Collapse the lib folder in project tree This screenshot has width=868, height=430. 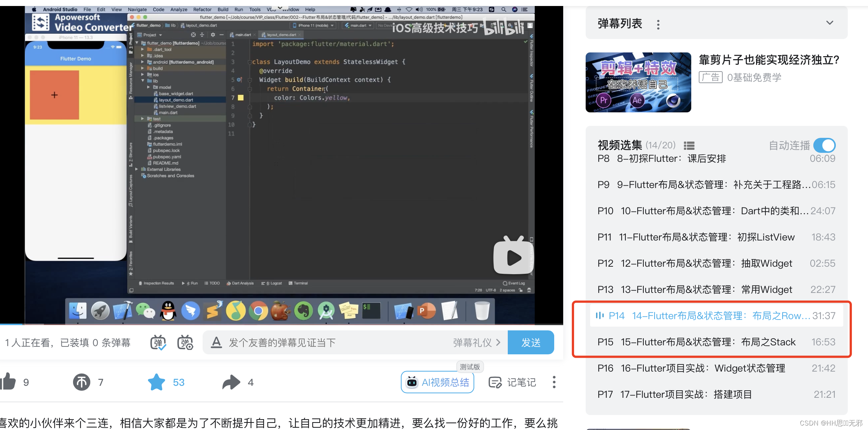(x=142, y=81)
